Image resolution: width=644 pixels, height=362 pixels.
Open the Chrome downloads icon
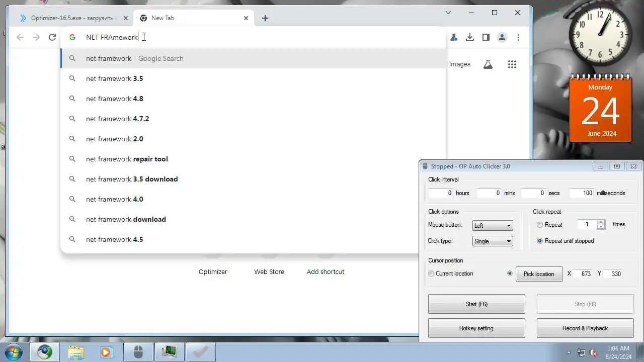tap(470, 37)
